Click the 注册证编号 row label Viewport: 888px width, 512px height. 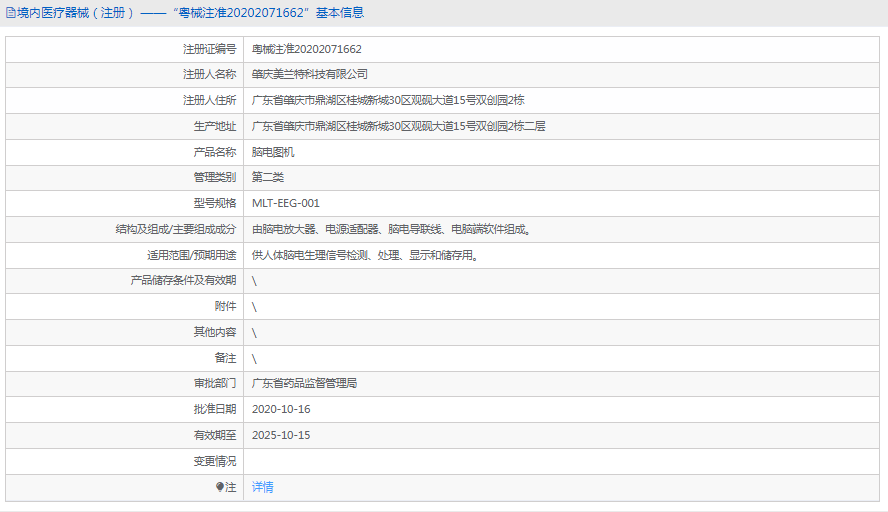[209, 48]
